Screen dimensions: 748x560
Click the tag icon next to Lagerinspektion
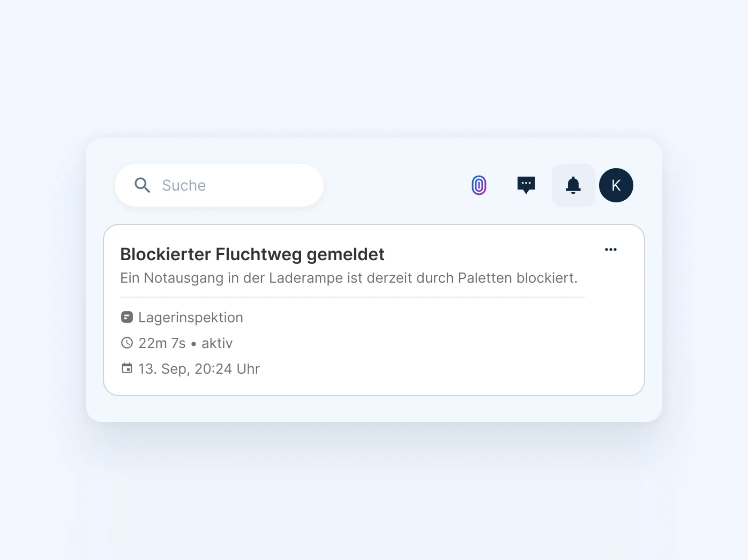click(x=126, y=317)
